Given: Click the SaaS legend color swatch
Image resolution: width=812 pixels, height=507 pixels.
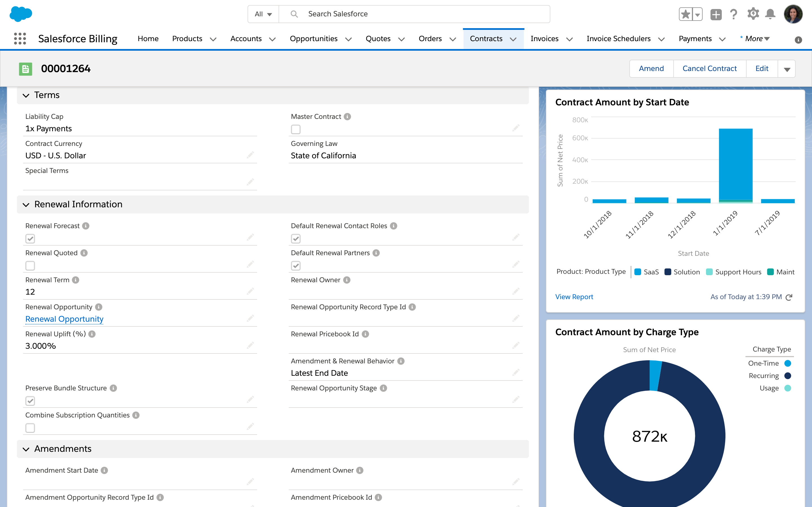Looking at the screenshot, I should [x=638, y=272].
